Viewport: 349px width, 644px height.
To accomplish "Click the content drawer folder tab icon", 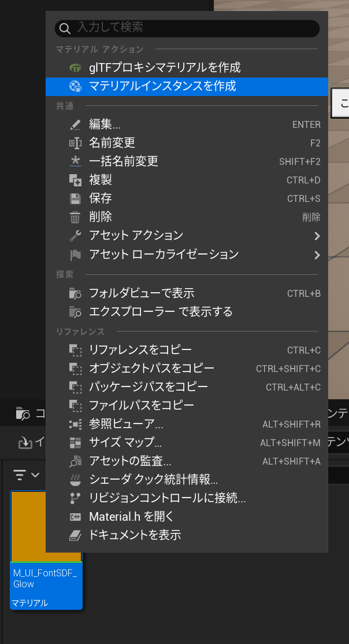I will pyautogui.click(x=23, y=413).
